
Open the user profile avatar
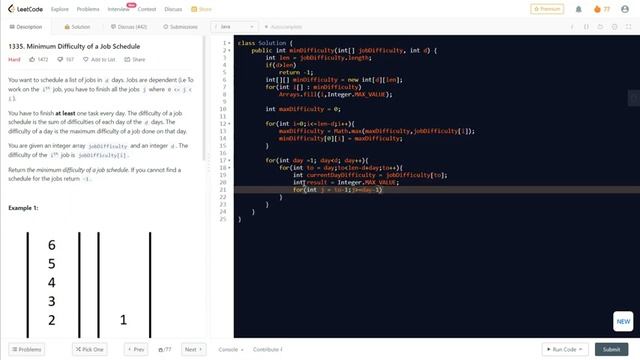pyautogui.click(x=624, y=9)
